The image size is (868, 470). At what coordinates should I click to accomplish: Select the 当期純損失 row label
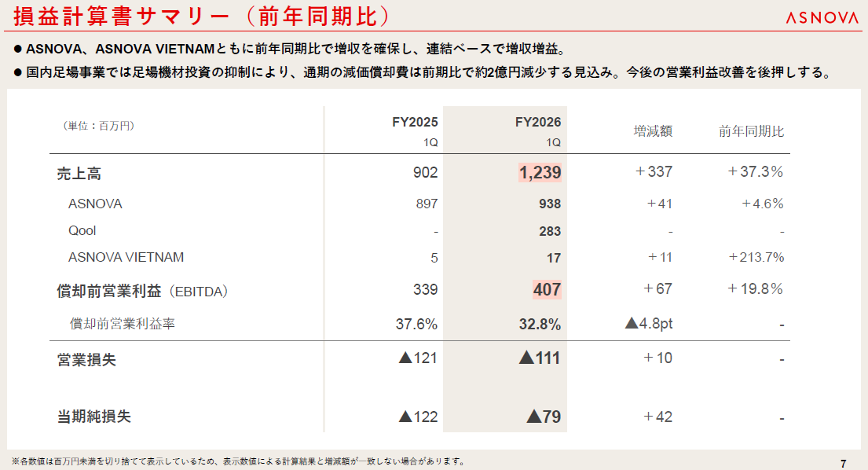pos(94,417)
